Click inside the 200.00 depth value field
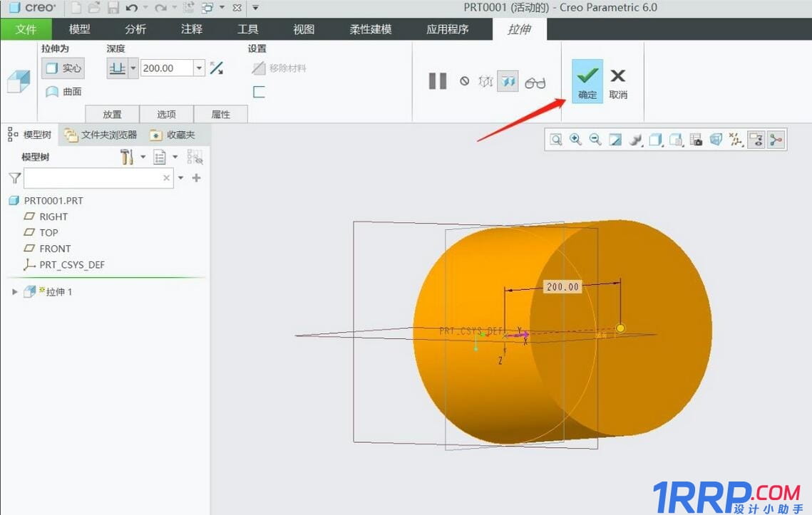Image resolution: width=812 pixels, height=515 pixels. point(165,68)
